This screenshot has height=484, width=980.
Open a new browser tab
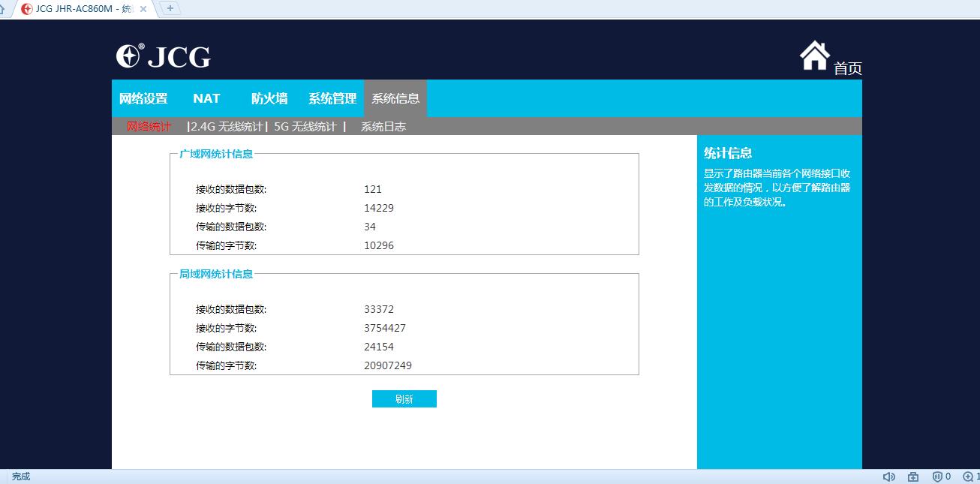click(170, 8)
